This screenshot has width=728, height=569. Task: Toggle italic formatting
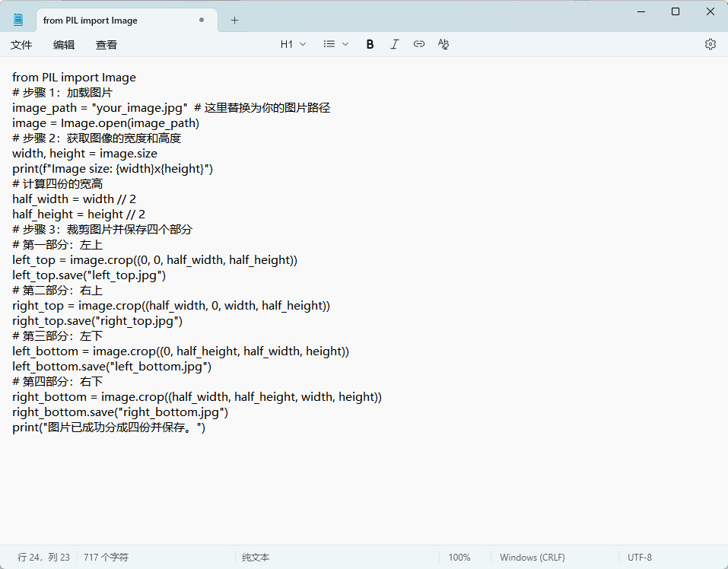point(394,44)
